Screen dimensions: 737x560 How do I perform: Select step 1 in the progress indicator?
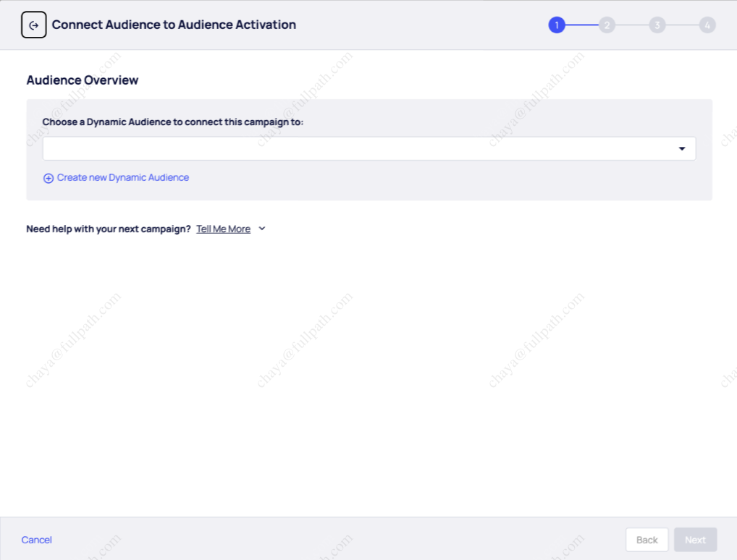pyautogui.click(x=556, y=25)
